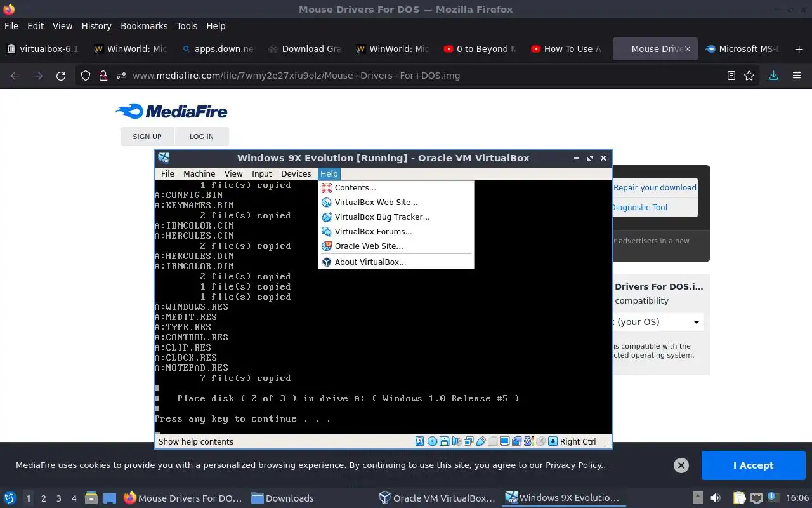This screenshot has height=508, width=812.
Task: Open the operating system dropdown on MediaFire
Action: click(x=657, y=322)
